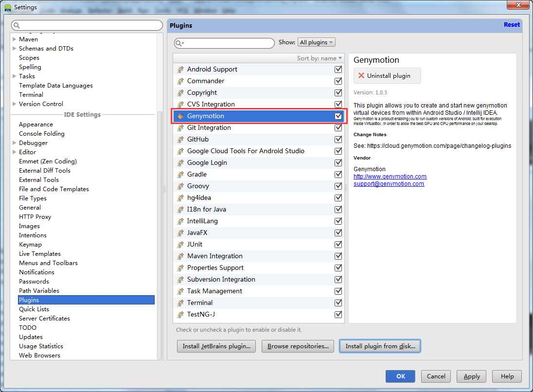This screenshot has width=533, height=392.
Task: Click the support@genymotion.com email link
Action: tap(389, 183)
